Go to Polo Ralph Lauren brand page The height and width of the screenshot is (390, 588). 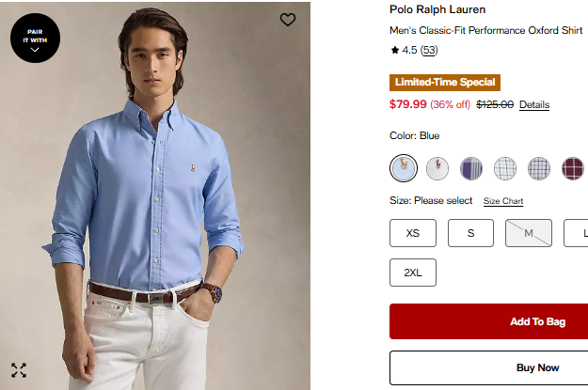pos(437,9)
